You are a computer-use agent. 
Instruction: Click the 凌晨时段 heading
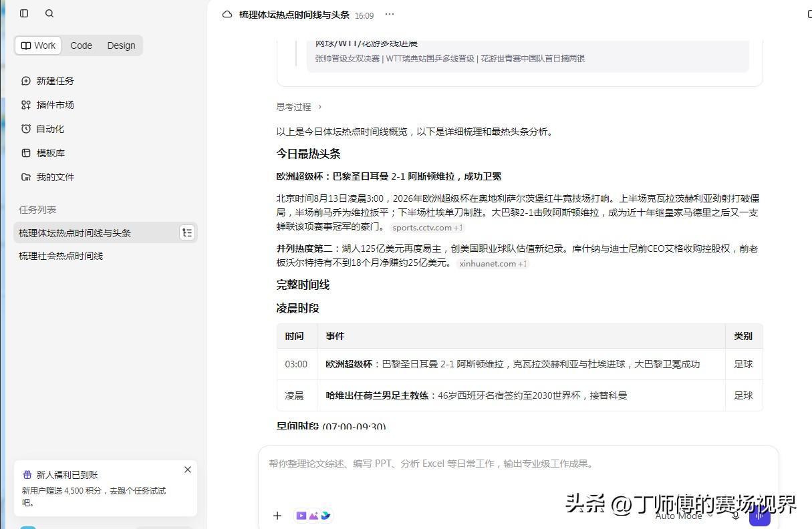click(x=298, y=308)
